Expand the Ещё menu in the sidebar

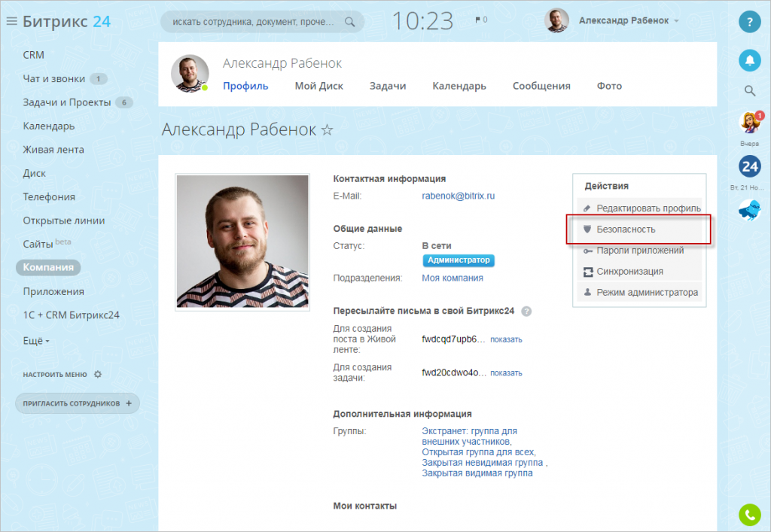point(36,341)
